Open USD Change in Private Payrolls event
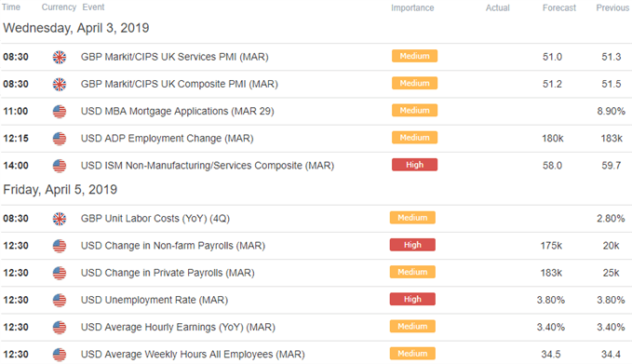Screen dimensions: 632x364 point(168,273)
